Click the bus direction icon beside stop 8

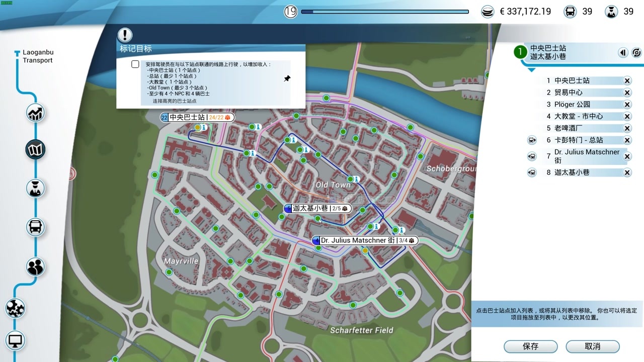532,172
